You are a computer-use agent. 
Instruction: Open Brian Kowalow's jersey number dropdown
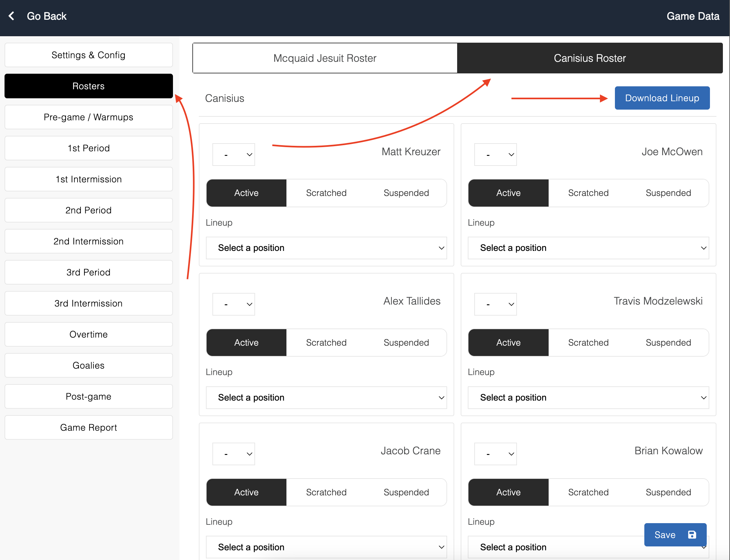(x=495, y=454)
